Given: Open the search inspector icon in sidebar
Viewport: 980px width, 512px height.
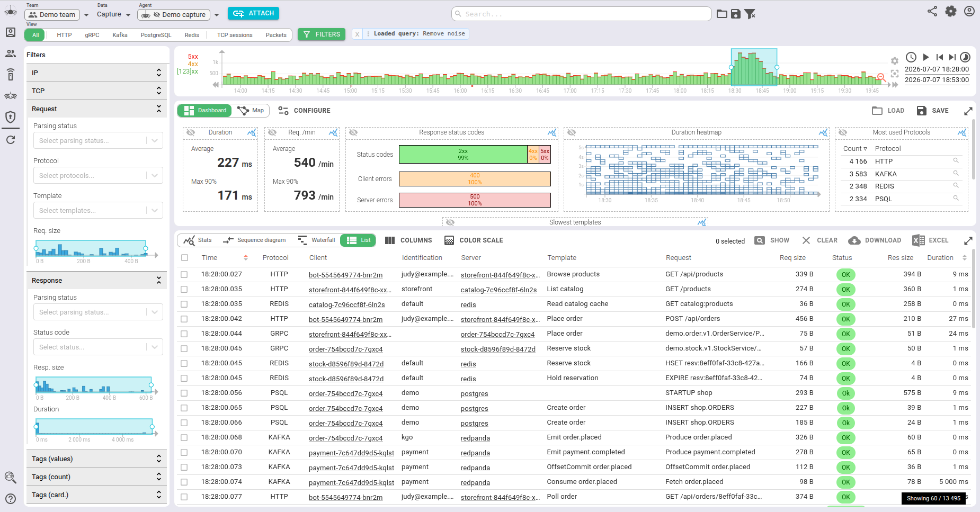Looking at the screenshot, I should (x=10, y=478).
